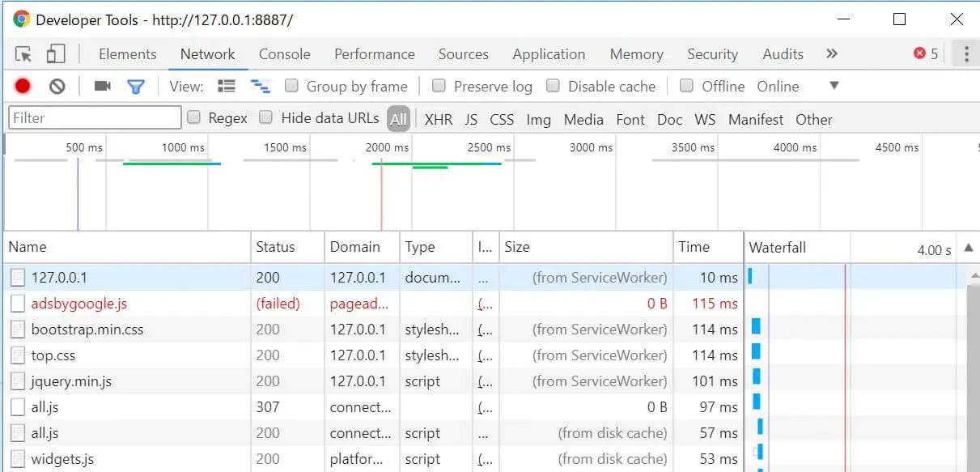This screenshot has width=980, height=472.
Task: Toggle the filter funnel icon
Action: point(135,86)
